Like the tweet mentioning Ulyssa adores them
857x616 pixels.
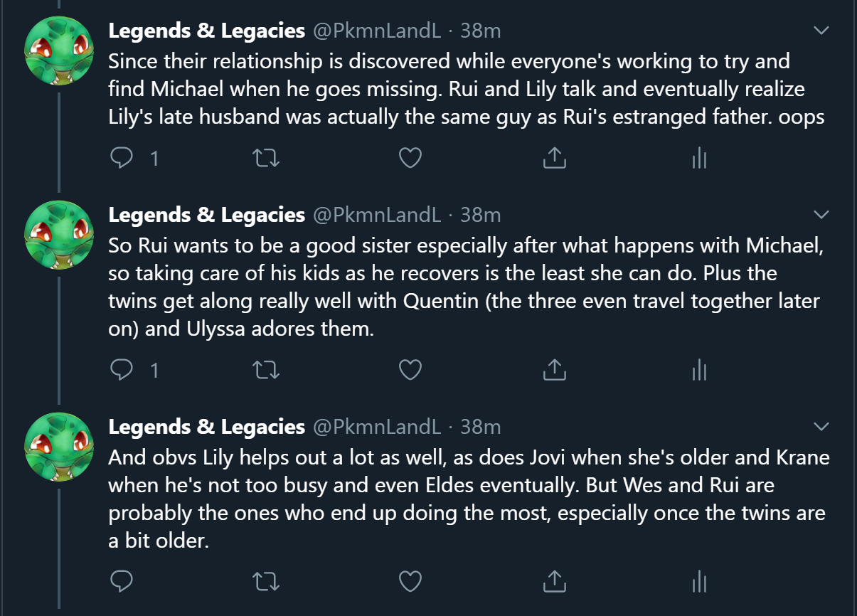pyautogui.click(x=410, y=370)
